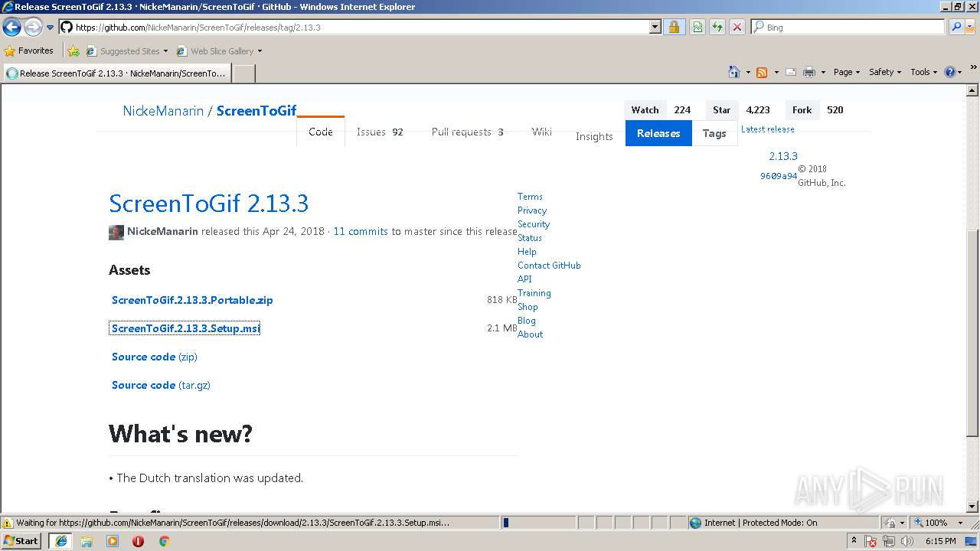Screen dimensions: 980x551
Task: Open Web Slice Gallery dropdown
Action: pos(220,51)
